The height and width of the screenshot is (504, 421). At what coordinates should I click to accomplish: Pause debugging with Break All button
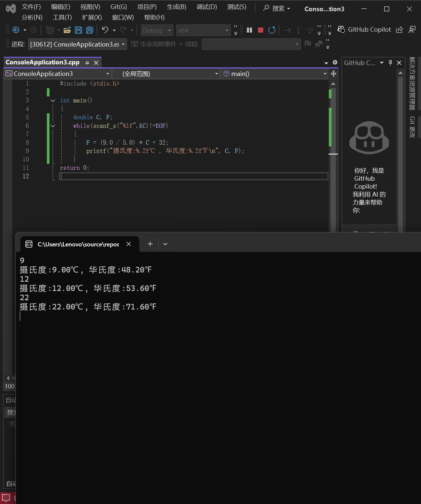249,30
